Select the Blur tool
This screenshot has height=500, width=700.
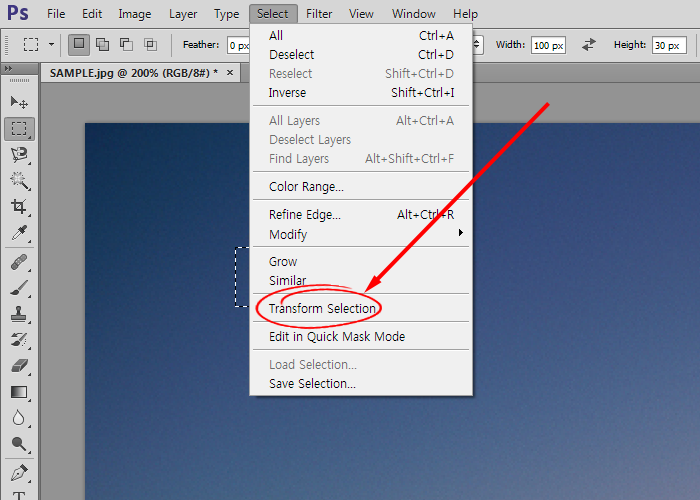19,418
